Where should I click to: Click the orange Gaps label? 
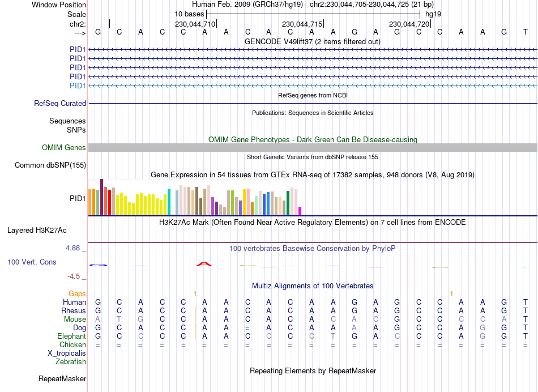(77, 293)
